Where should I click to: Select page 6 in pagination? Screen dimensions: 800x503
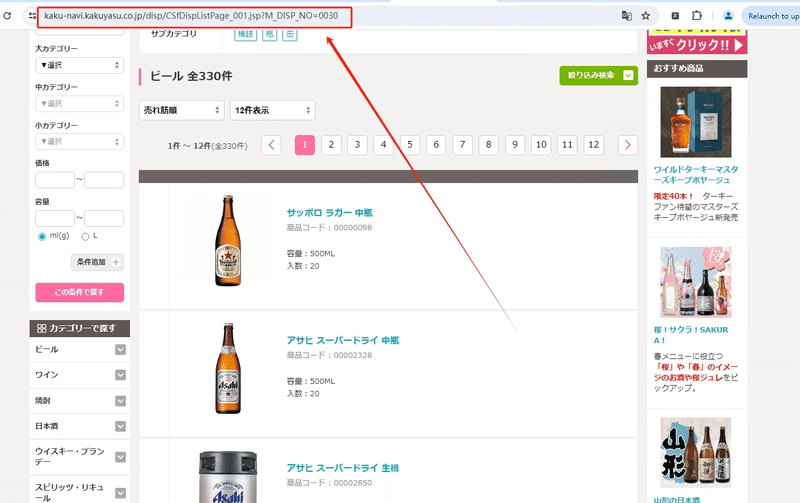436,145
